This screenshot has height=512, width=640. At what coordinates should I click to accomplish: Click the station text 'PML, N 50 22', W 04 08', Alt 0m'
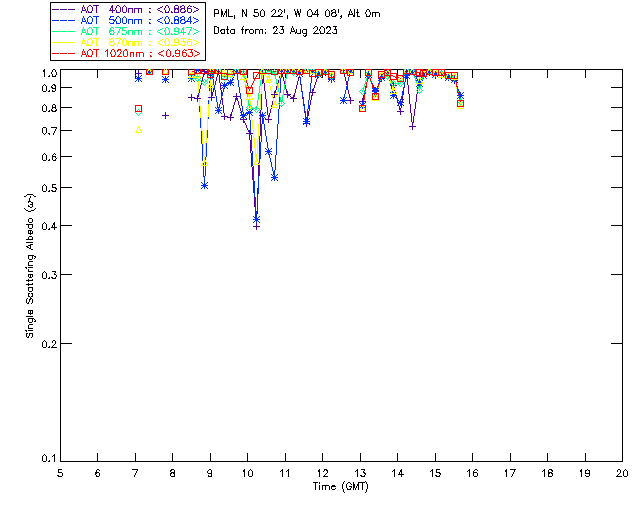297,14
